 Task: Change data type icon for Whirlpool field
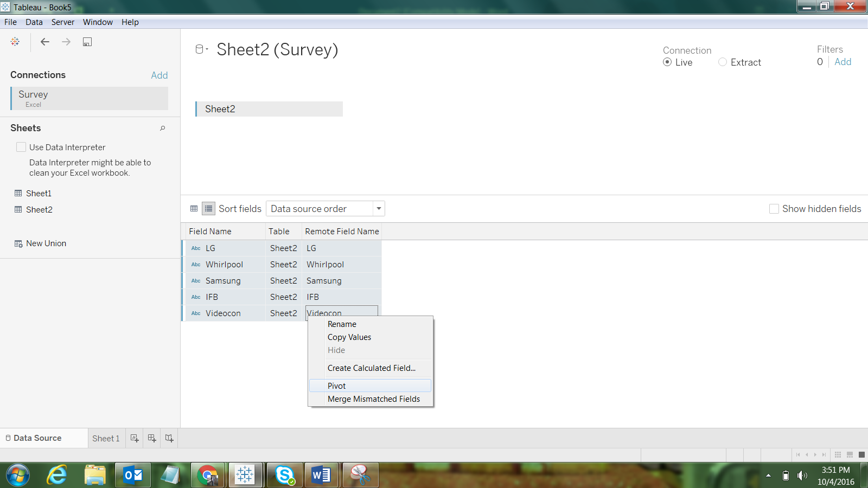tap(196, 265)
